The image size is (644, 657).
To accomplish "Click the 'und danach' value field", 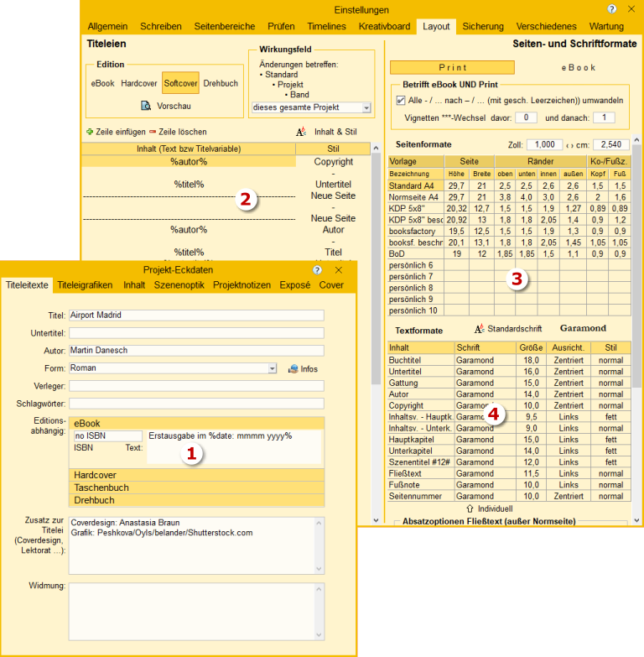I will pos(604,117).
